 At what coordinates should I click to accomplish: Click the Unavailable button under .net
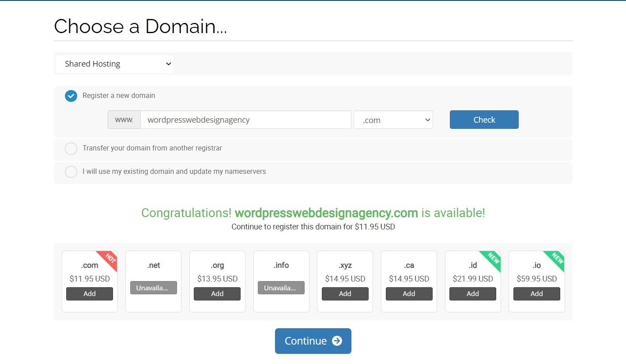(154, 288)
